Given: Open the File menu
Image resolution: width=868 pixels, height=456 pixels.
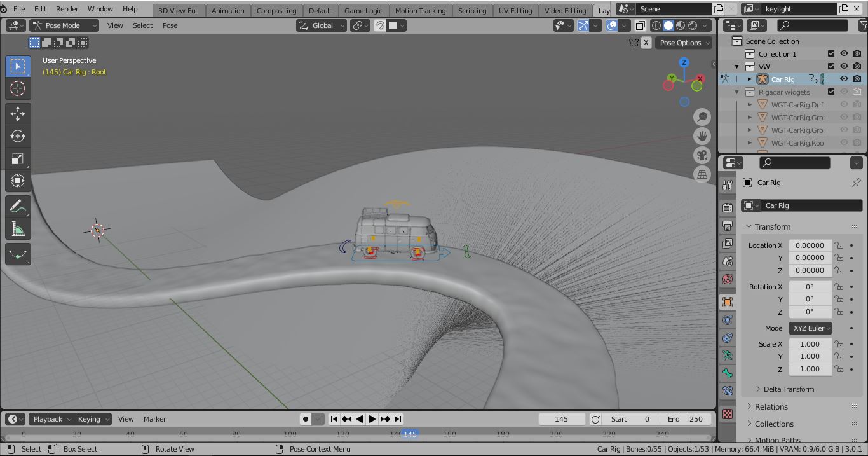Looking at the screenshot, I should 19,9.
